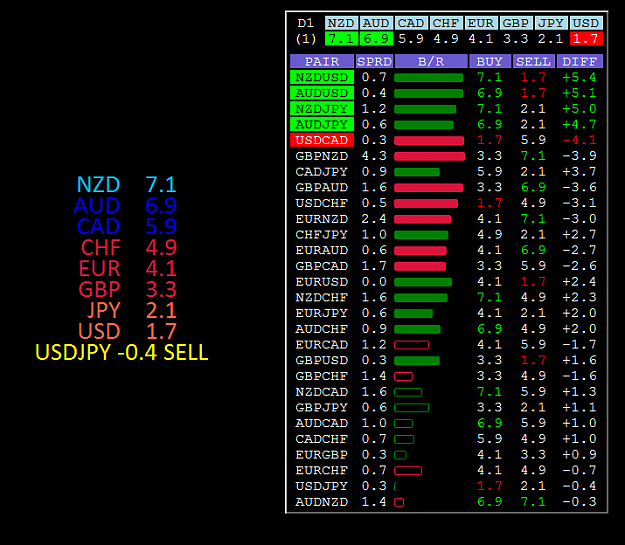The image size is (625, 545).
Task: Click the NZD currency header button
Action: 341,23
